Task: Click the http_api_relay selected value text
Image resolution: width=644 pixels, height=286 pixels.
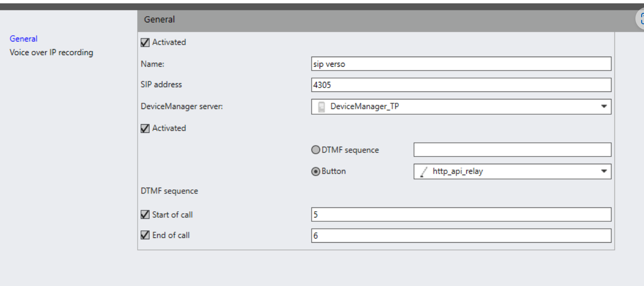Action: click(x=457, y=171)
